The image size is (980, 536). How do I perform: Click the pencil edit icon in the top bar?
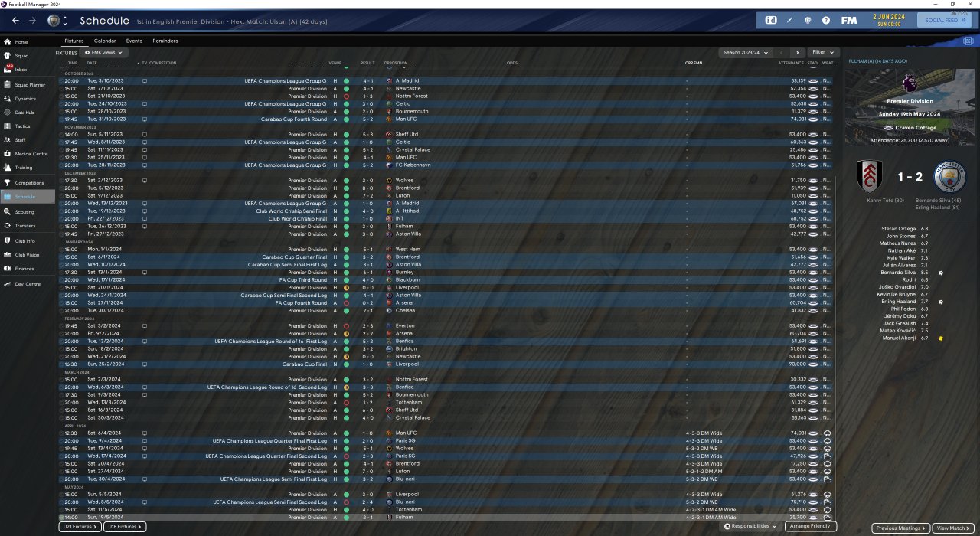pos(790,21)
